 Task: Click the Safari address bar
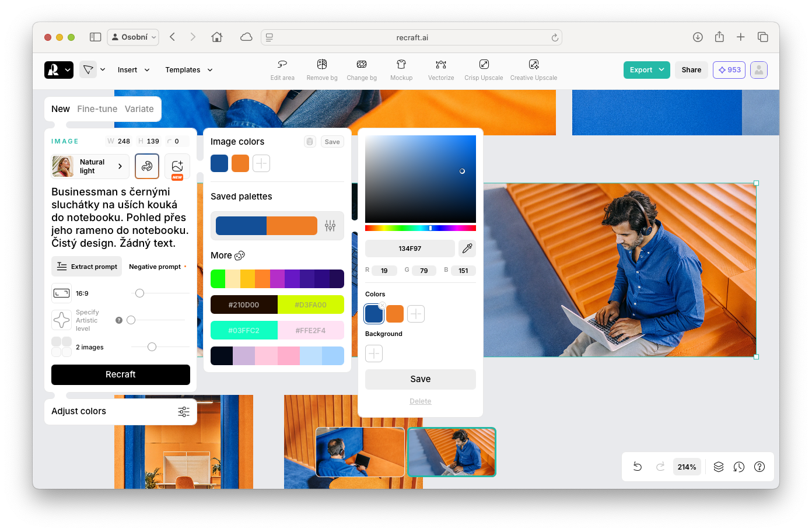(412, 37)
